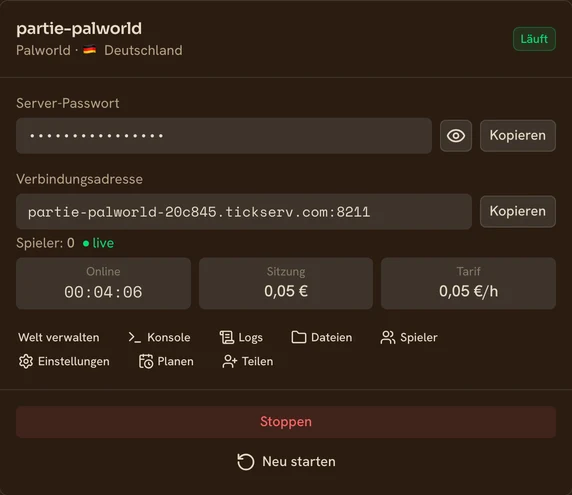Click the Tarif 0,05 €/h card
The height and width of the screenshot is (495, 572).
468,283
